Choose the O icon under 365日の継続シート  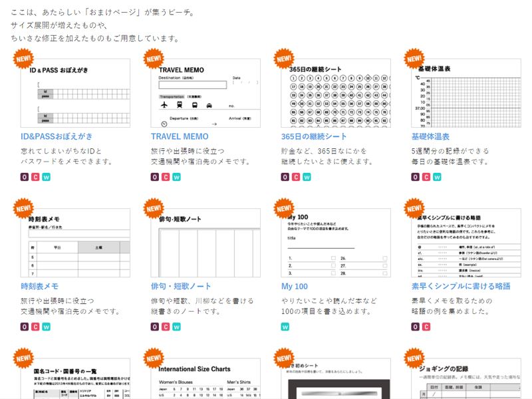click(x=285, y=177)
